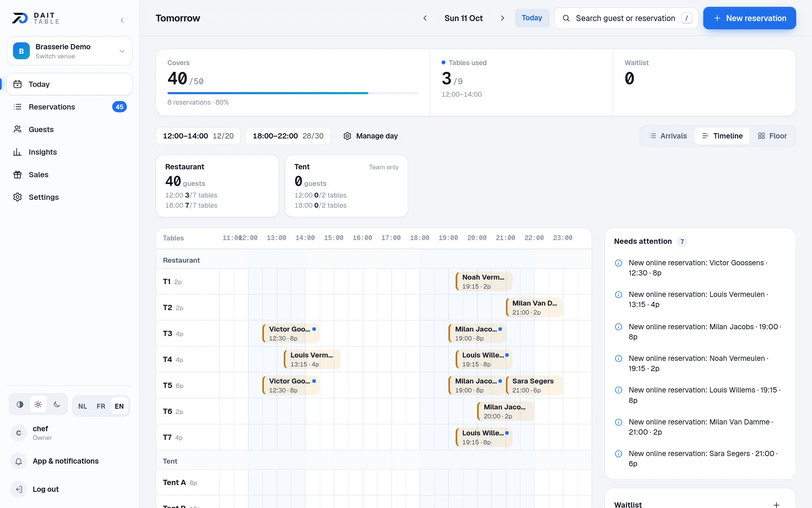Click the covers progress bar
The width and height of the screenshot is (812, 508).
pos(293,93)
